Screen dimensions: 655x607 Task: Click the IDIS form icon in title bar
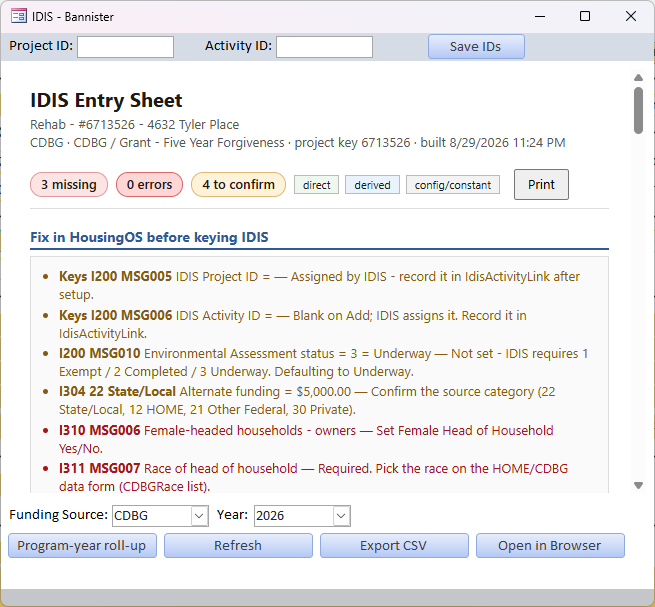point(19,16)
